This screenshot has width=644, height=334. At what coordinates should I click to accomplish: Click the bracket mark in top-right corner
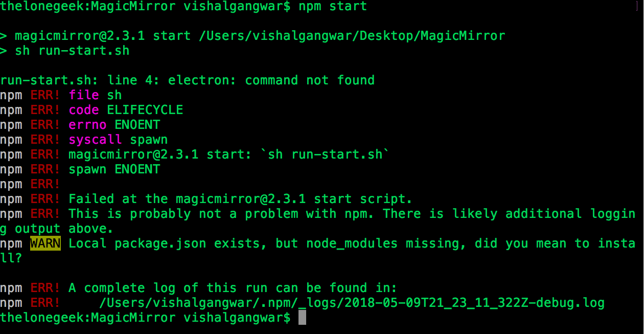point(636,6)
